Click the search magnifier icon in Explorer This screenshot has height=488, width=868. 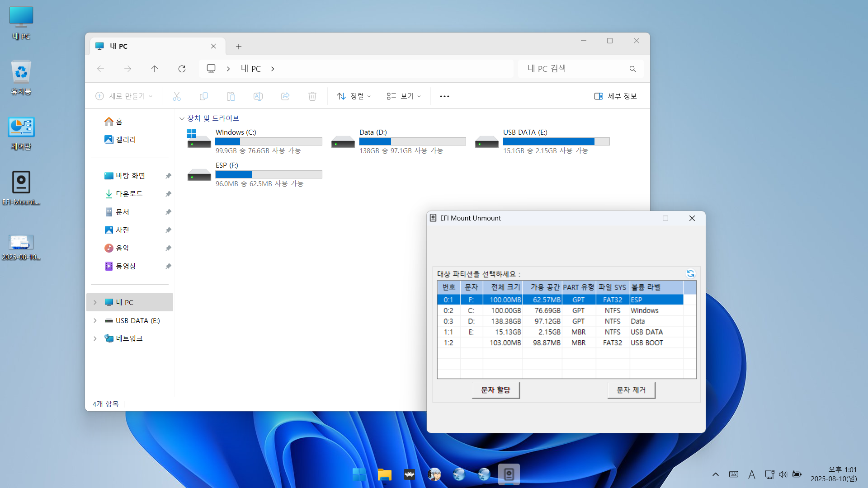pyautogui.click(x=632, y=69)
